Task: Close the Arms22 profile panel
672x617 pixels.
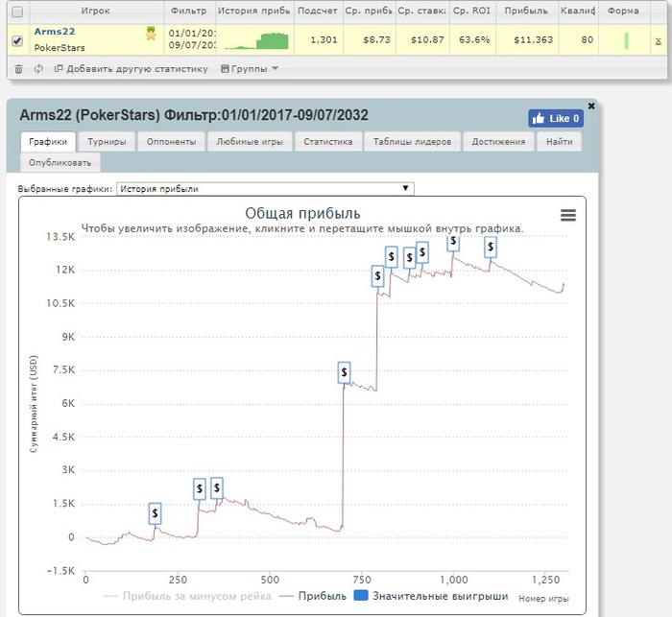Action: click(591, 106)
